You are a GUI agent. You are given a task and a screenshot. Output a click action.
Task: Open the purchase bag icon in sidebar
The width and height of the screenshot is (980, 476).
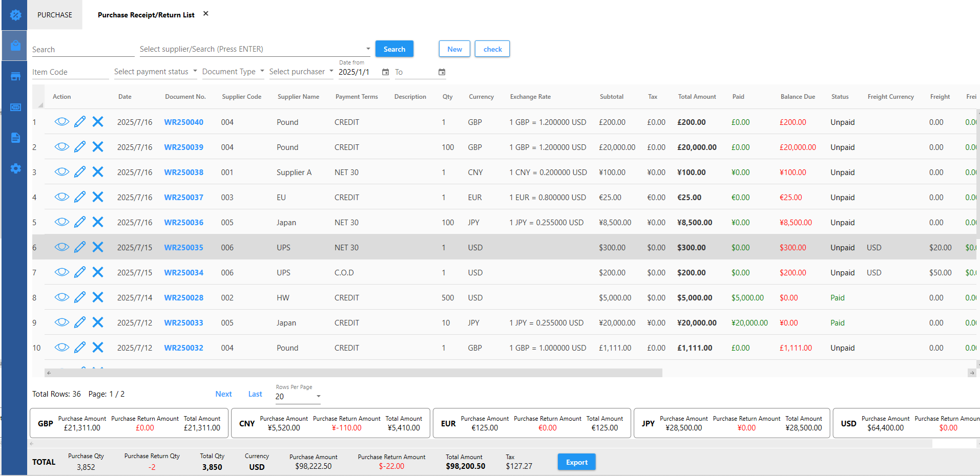(x=15, y=46)
